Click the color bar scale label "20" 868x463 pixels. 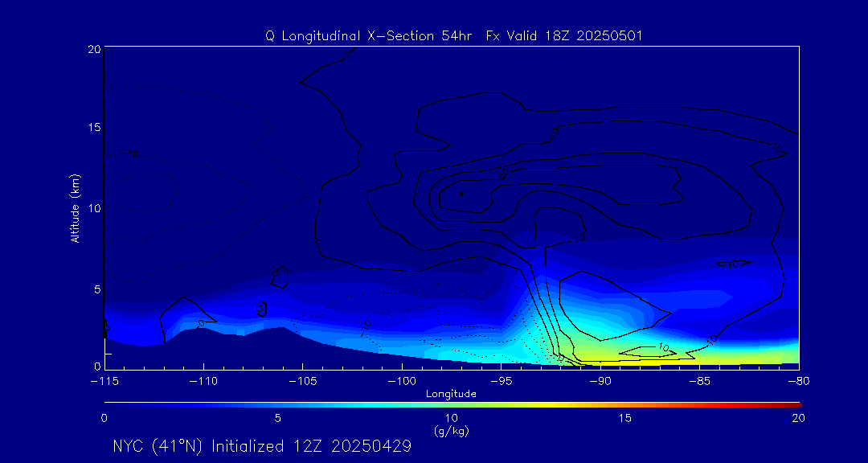(798, 418)
